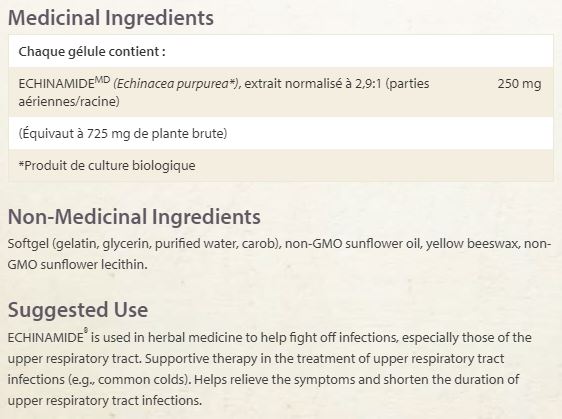Image resolution: width=562 pixels, height=419 pixels.
Task: Click the 'Supportive therapy' sentence start
Action: [201, 358]
